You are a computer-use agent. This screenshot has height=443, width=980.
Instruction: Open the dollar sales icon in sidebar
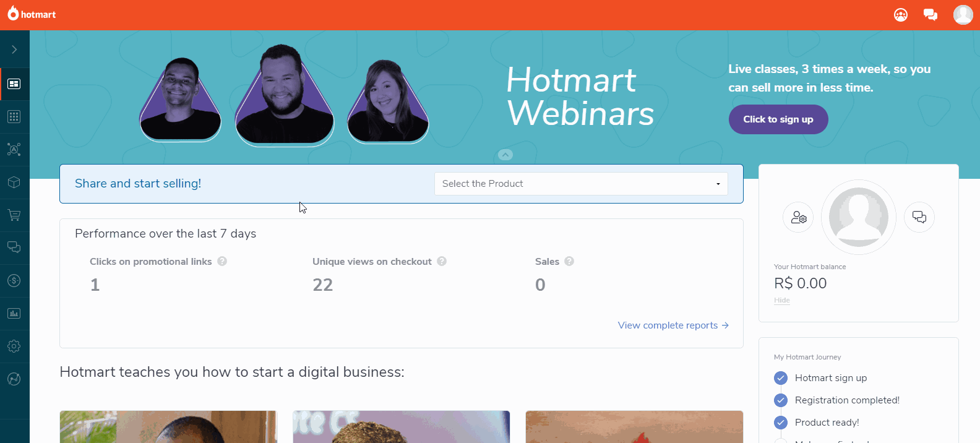click(14, 281)
